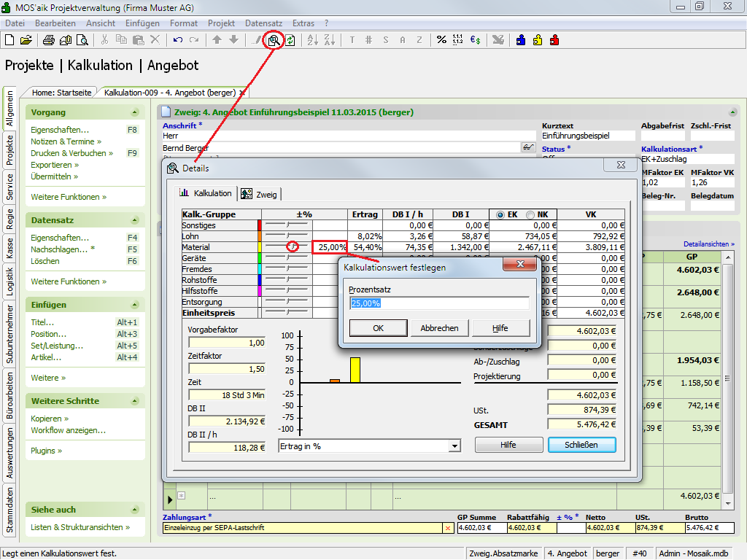The width and height of the screenshot is (747, 560).
Task: Select the EK radio button
Action: click(500, 214)
